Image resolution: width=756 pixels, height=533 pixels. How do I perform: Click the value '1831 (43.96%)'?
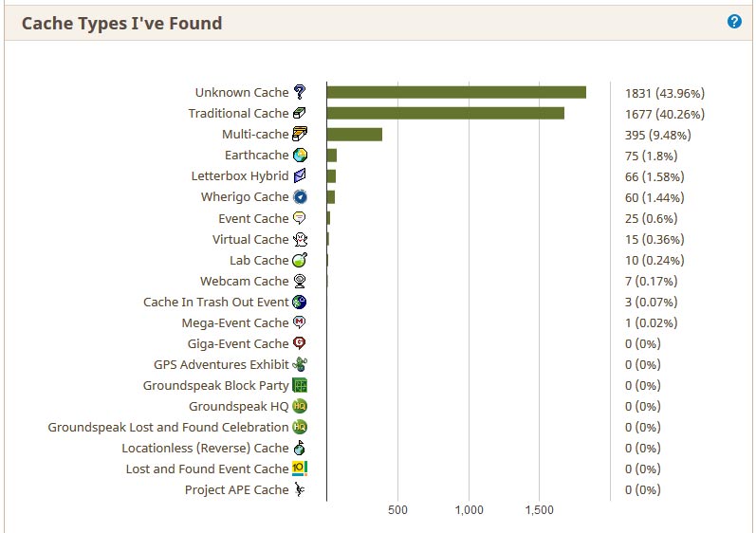coord(665,93)
